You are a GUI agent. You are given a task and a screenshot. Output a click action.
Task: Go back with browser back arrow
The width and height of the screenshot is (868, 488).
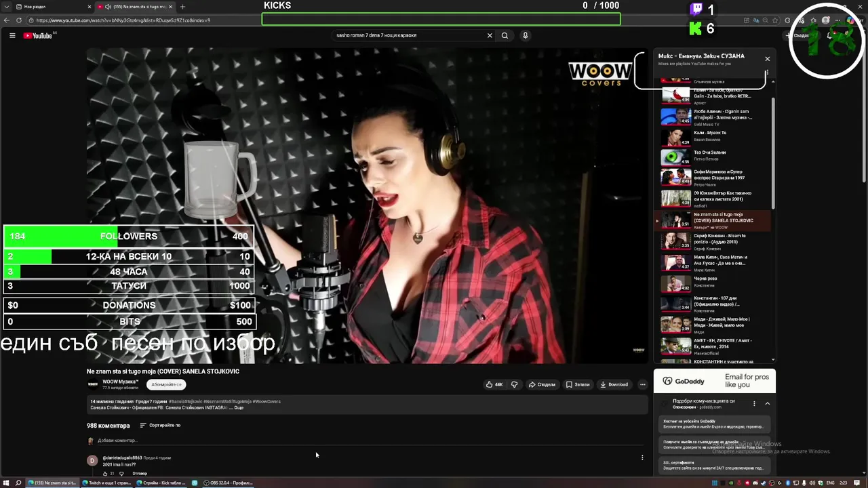click(7, 20)
